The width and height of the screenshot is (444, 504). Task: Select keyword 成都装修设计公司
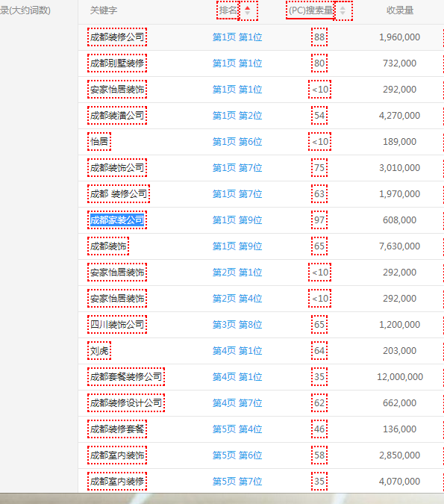point(126,402)
